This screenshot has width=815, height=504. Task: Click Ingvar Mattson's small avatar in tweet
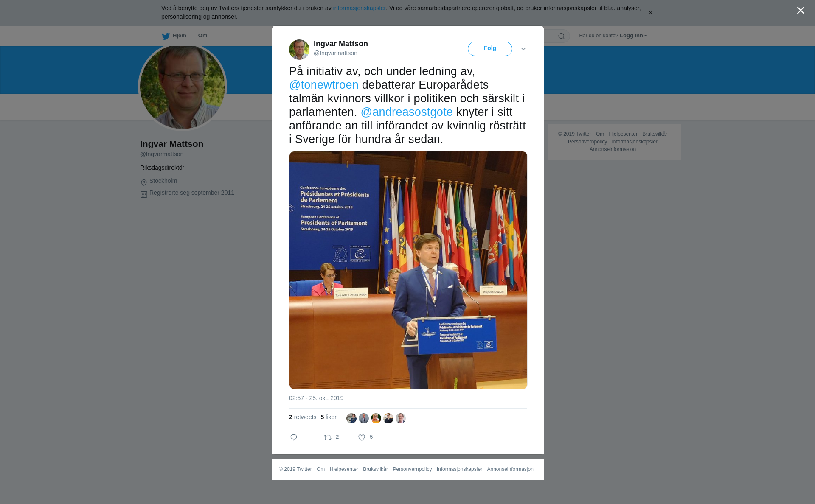(x=299, y=50)
